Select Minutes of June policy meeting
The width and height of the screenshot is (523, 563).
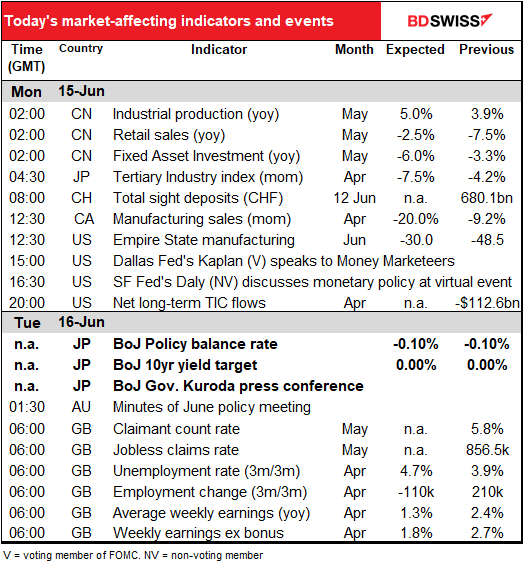(x=211, y=407)
